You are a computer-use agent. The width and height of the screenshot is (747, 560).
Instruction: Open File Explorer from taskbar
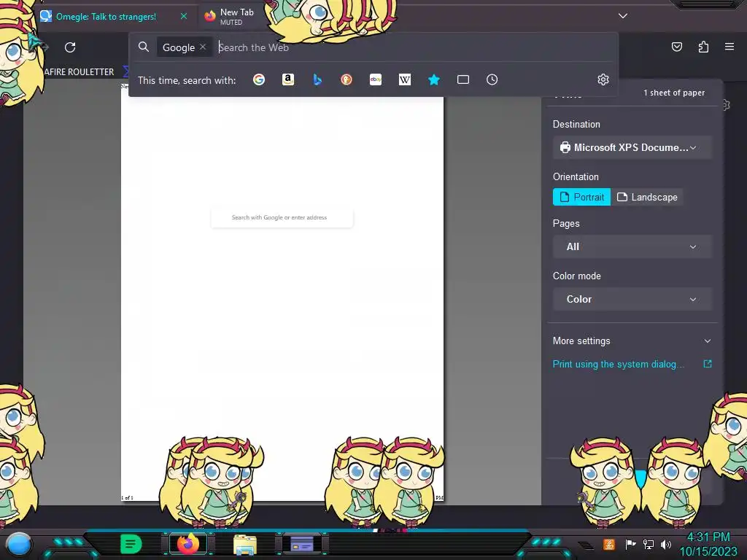tap(245, 544)
